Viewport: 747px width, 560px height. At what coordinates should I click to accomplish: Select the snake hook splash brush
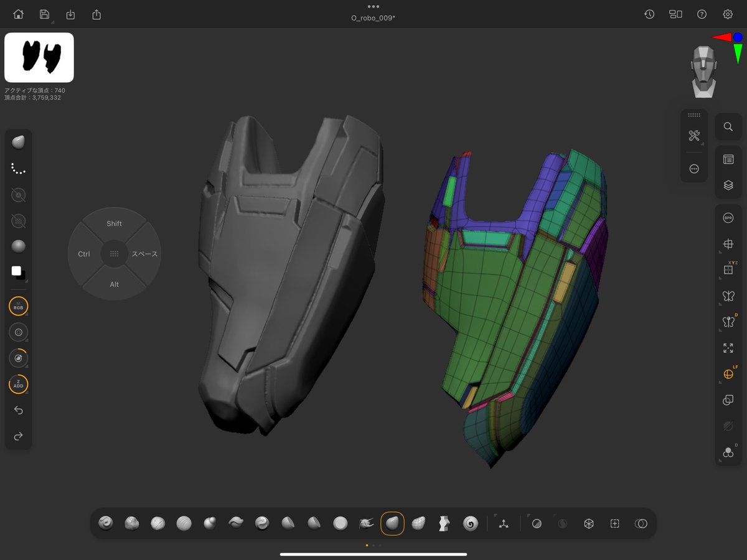pyautogui.click(x=366, y=523)
